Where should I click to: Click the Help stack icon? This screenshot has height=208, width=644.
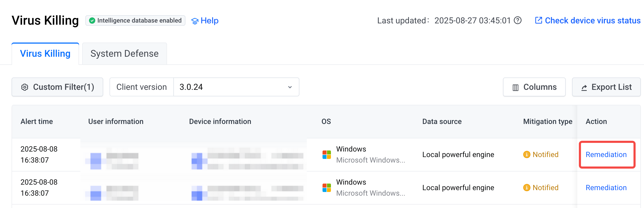pyautogui.click(x=195, y=21)
